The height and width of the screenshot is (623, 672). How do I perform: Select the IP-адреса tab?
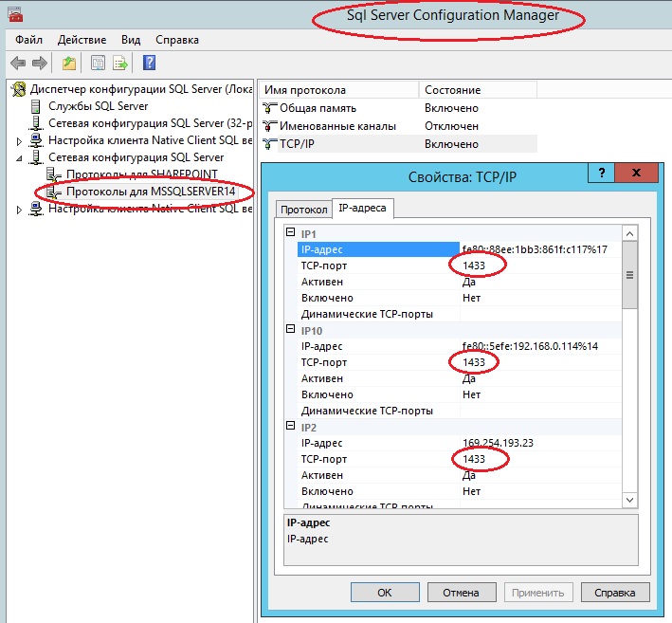tap(363, 208)
